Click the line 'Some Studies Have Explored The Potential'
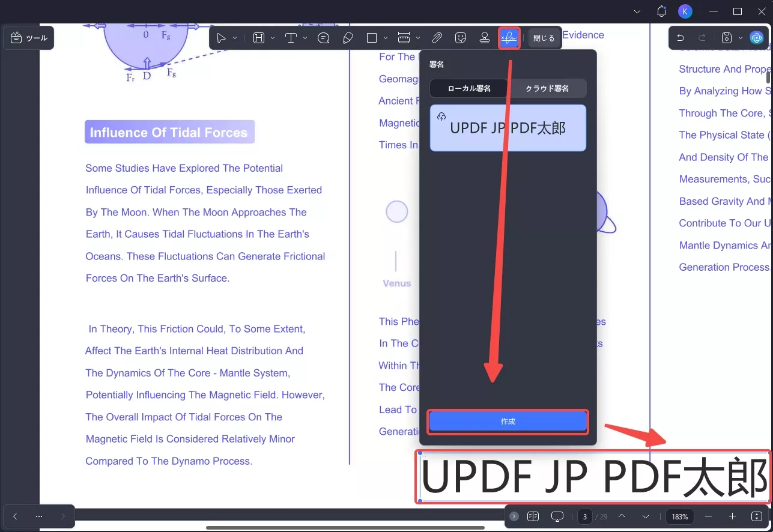 coord(184,168)
